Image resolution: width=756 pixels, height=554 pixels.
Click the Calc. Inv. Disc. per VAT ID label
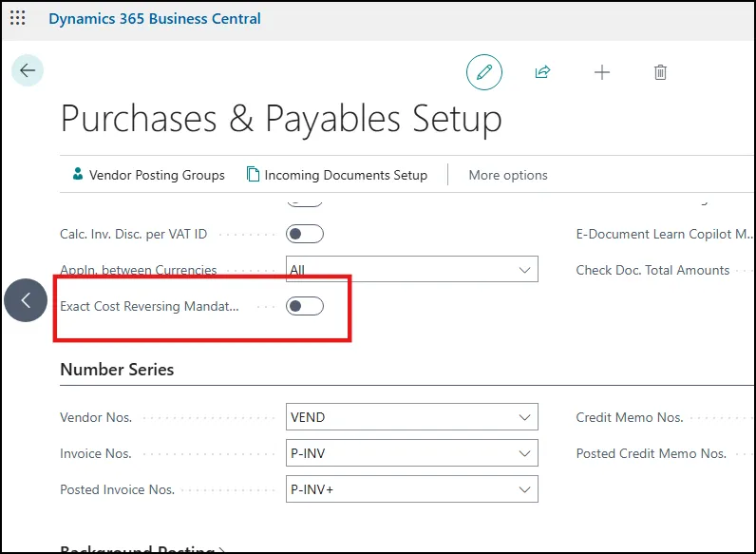pyautogui.click(x=134, y=234)
